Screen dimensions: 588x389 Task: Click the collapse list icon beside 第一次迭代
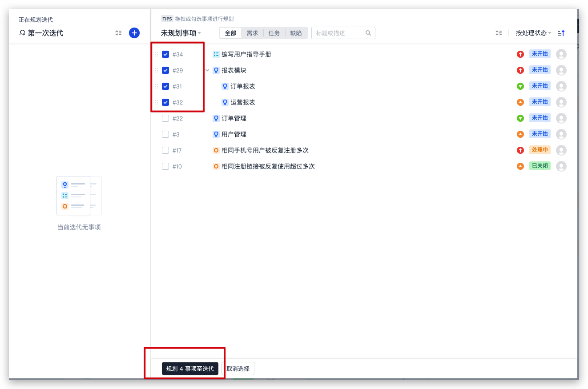click(x=118, y=33)
